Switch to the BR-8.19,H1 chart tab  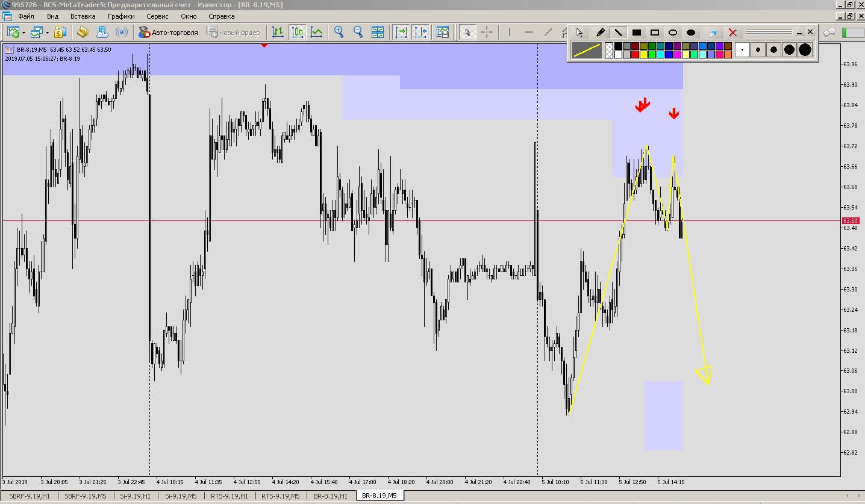pyautogui.click(x=331, y=496)
